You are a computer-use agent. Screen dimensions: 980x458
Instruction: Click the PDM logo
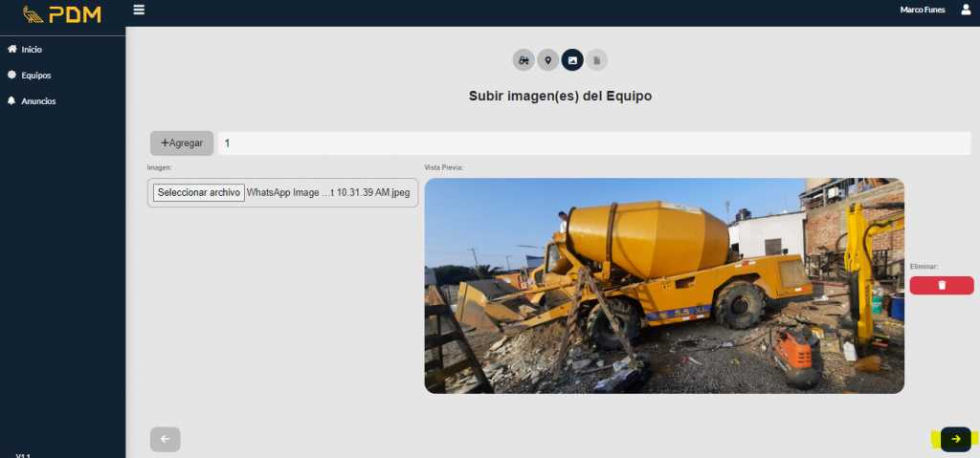(x=62, y=15)
